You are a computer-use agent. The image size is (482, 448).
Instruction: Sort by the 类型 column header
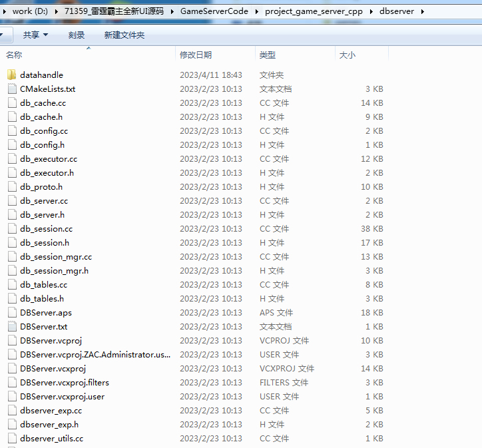pyautogui.click(x=267, y=55)
